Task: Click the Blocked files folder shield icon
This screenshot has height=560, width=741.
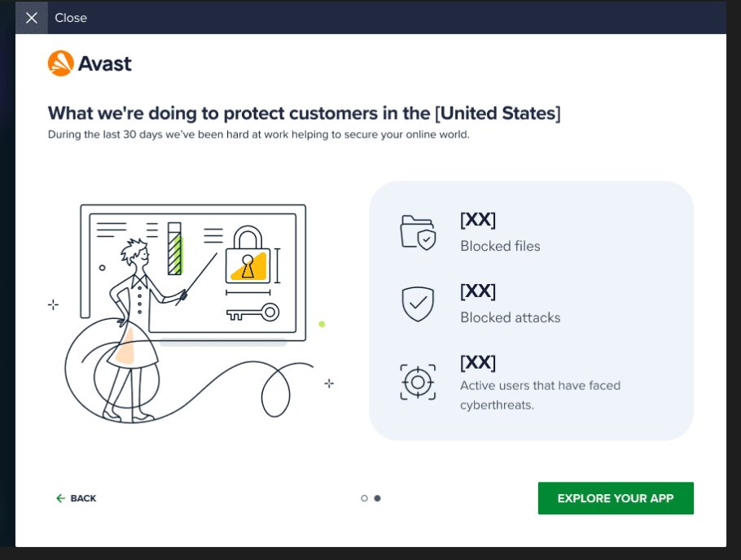Action: coord(418,232)
